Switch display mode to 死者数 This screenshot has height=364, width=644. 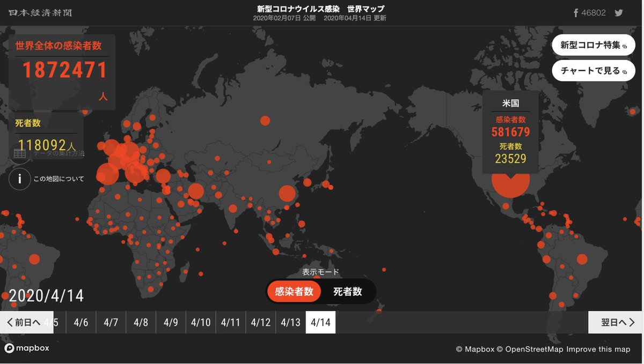348,292
